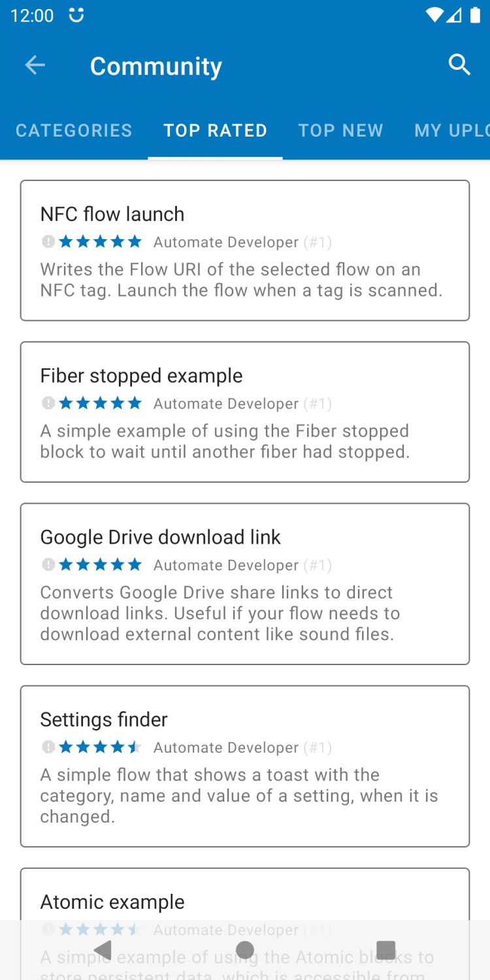The width and height of the screenshot is (490, 980).
Task: Tap the star rating of Settings finder
Action: [x=100, y=747]
